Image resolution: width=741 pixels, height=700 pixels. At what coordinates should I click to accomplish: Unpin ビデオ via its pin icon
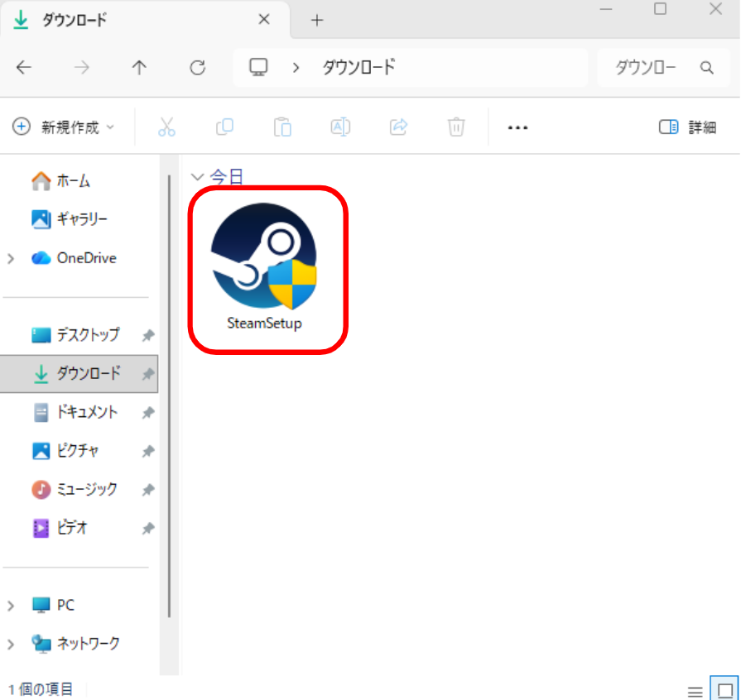148,529
